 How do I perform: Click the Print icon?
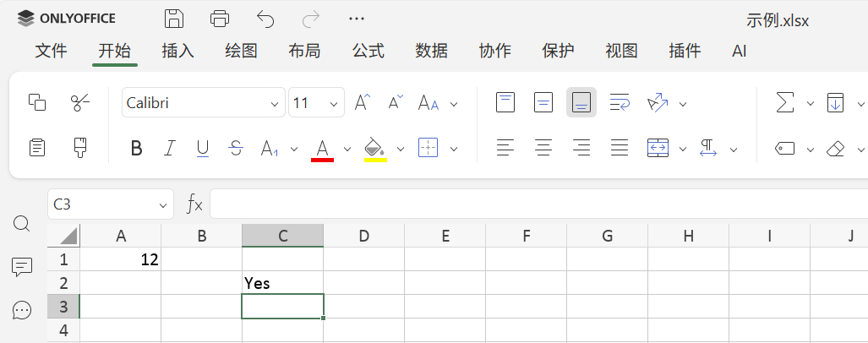point(220,19)
